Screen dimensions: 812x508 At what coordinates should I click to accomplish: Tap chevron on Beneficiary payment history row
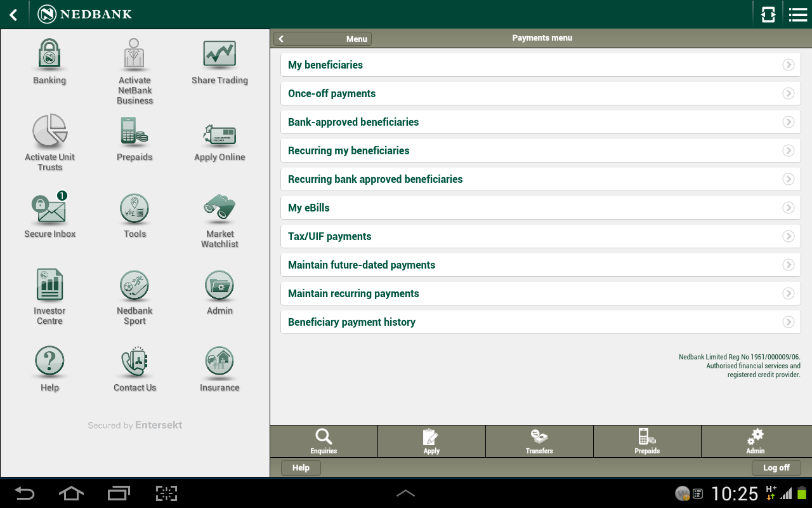[x=789, y=322]
